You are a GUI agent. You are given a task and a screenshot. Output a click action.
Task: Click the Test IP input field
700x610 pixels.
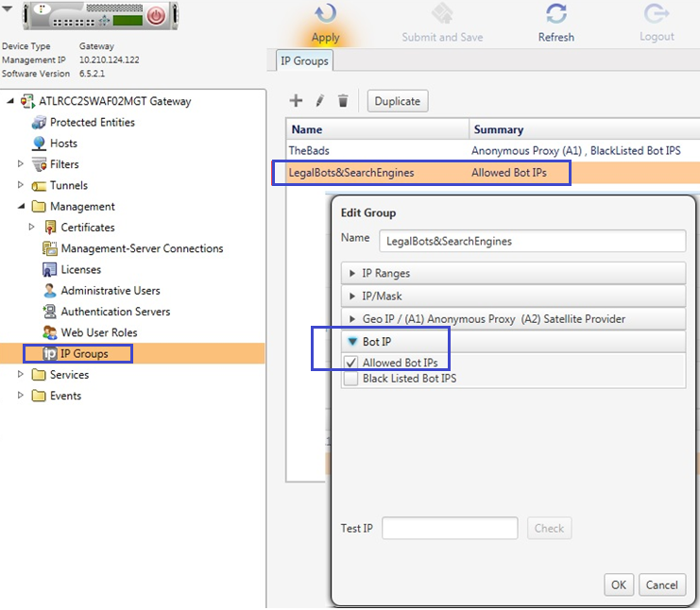(450, 529)
